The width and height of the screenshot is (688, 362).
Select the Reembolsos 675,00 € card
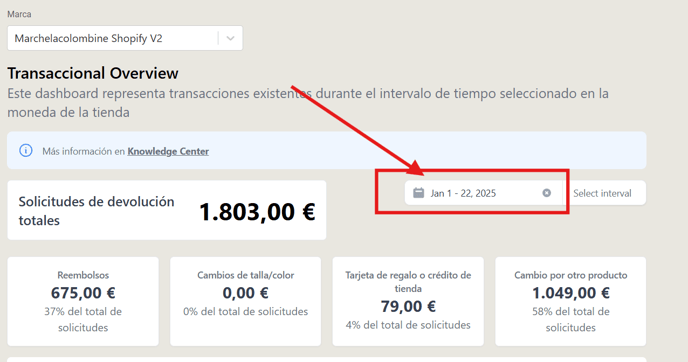[83, 301]
